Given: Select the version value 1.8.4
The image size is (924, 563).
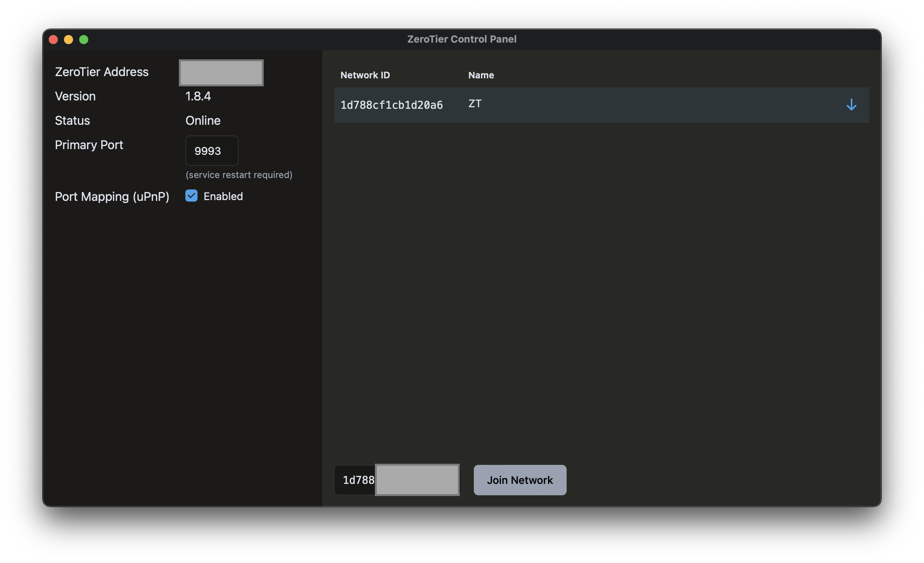Looking at the screenshot, I should click(198, 96).
